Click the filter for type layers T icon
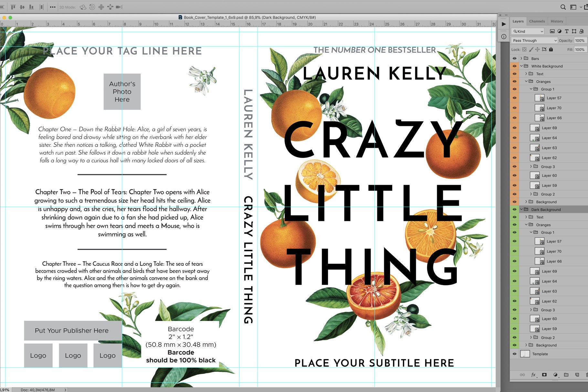 click(x=566, y=31)
